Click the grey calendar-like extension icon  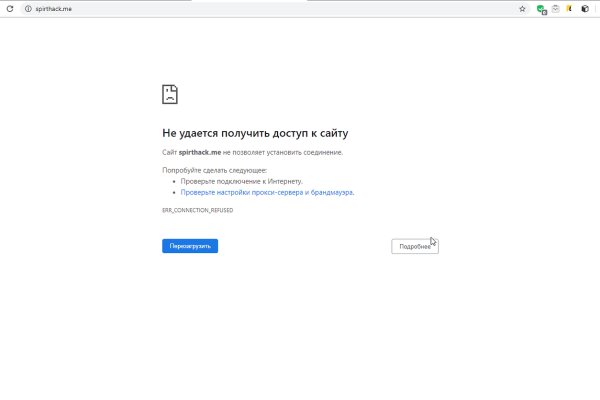pos(556,8)
